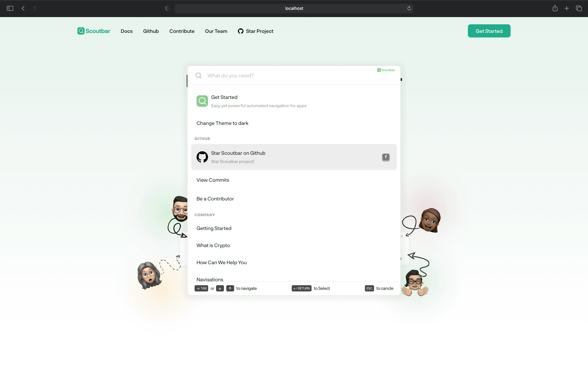Image resolution: width=588 pixels, height=368 pixels.
Task: Click the 'to navigate' hint text
Action: tap(246, 288)
